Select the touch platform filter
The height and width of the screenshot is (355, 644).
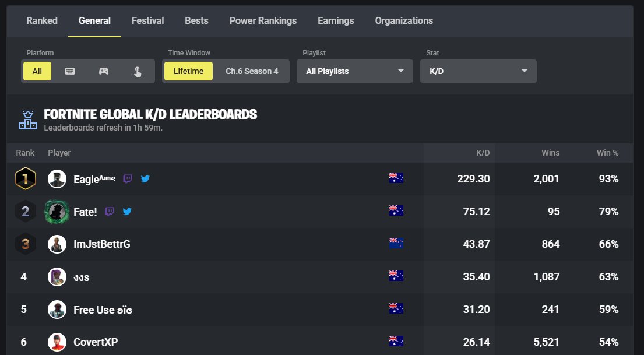coord(138,71)
